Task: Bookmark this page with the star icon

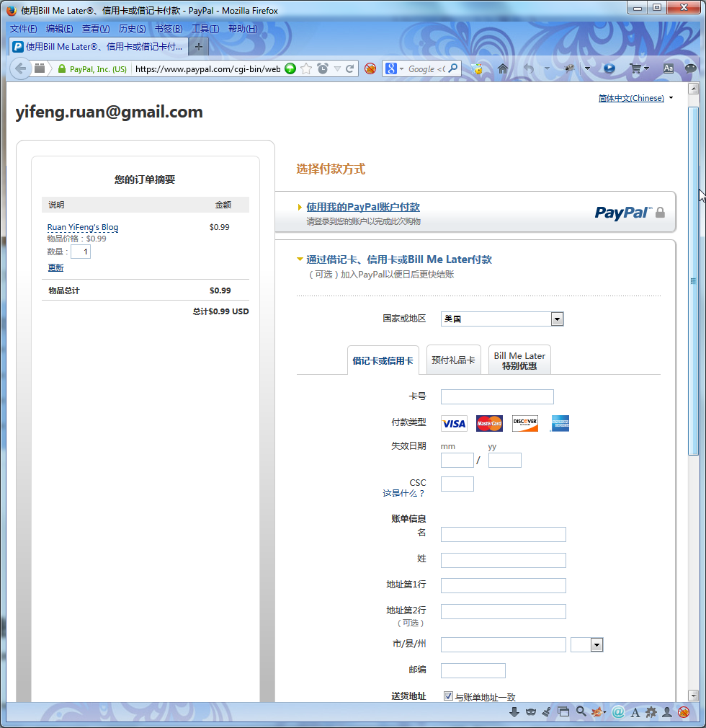Action: (306, 68)
